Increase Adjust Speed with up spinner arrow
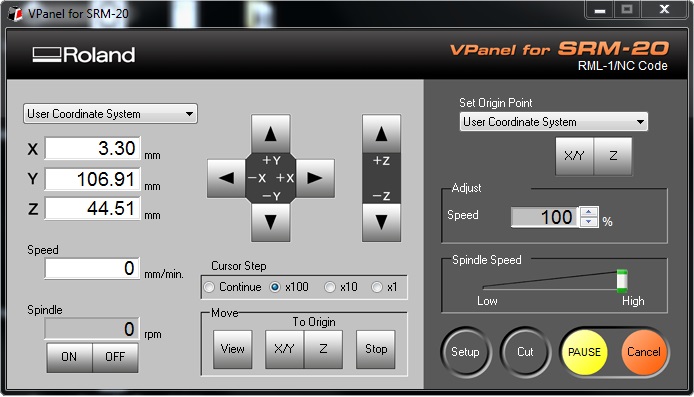 589,212
